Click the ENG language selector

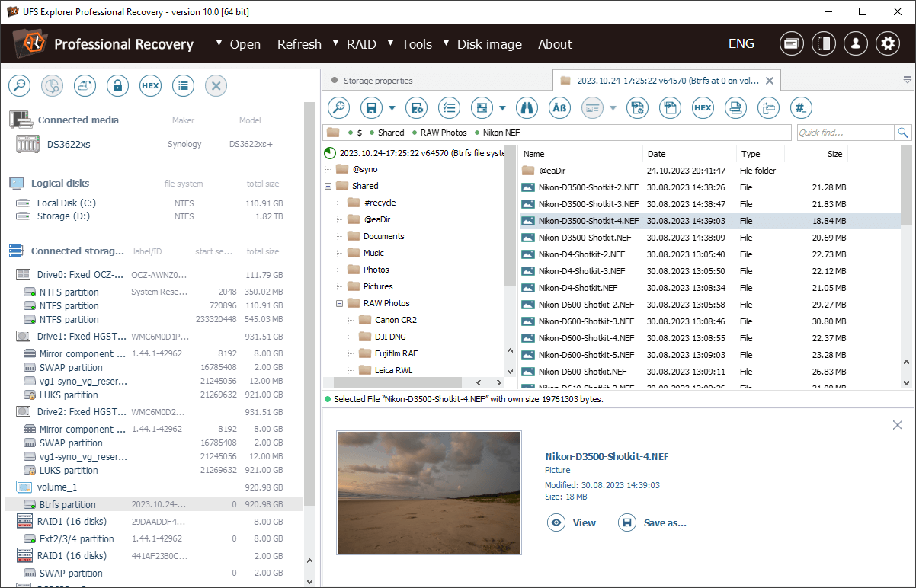tap(741, 44)
